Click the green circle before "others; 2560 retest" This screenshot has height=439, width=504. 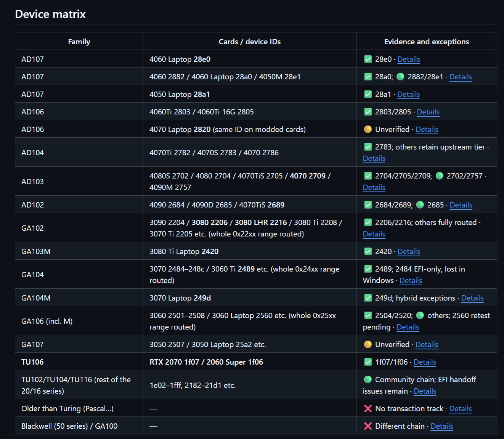pos(420,315)
